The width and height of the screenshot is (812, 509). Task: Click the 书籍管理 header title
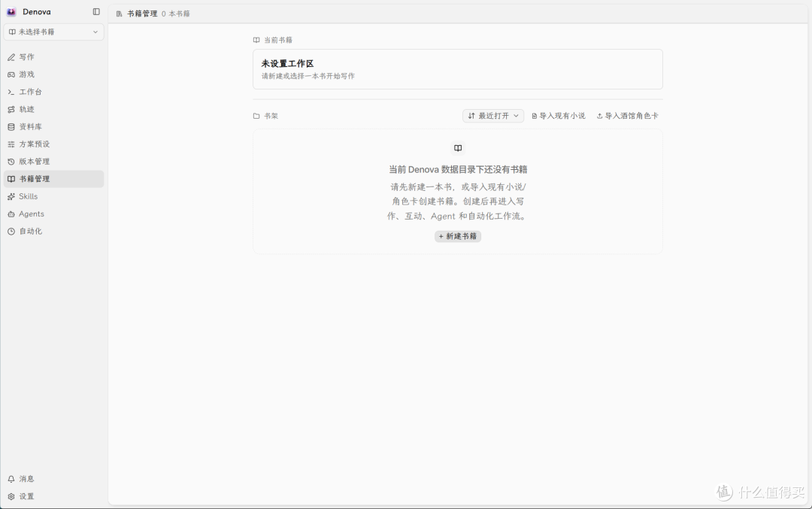(142, 14)
